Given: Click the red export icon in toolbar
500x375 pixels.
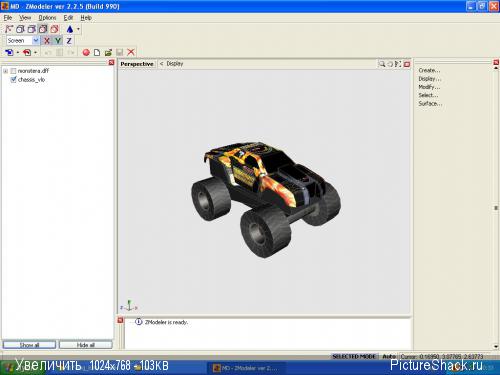Looking at the screenshot, I should (x=27, y=52).
